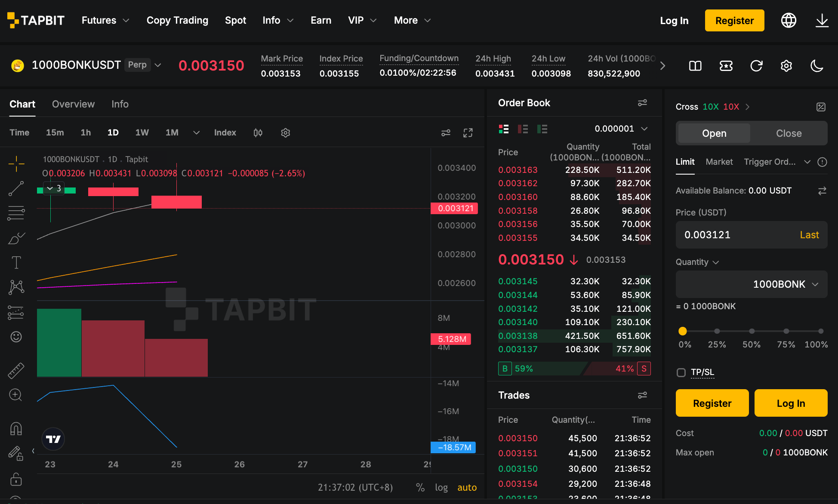The height and width of the screenshot is (504, 838).
Task: Collapse the indicator legend showing 3
Action: pyautogui.click(x=54, y=188)
